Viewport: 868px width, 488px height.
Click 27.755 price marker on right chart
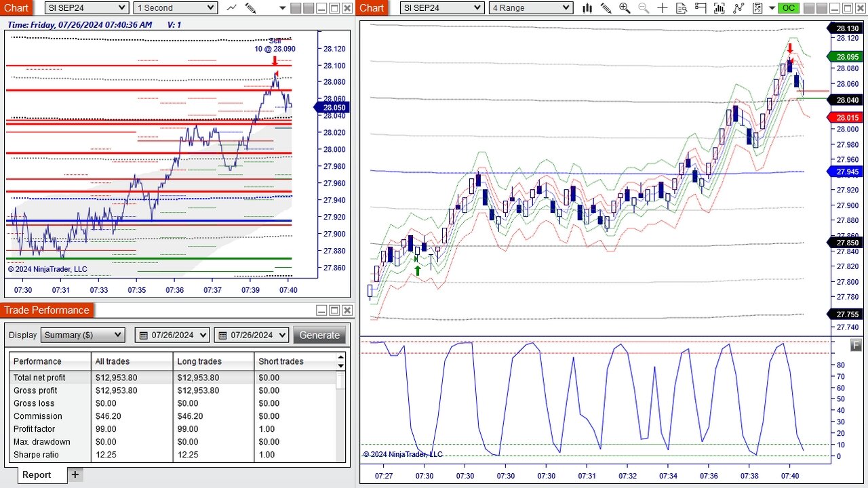tap(846, 314)
